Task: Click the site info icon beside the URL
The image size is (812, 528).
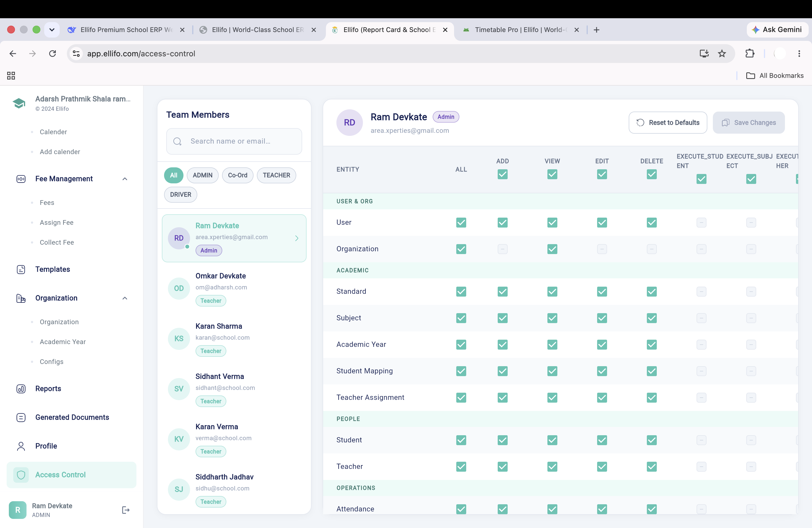Action: (x=77, y=54)
